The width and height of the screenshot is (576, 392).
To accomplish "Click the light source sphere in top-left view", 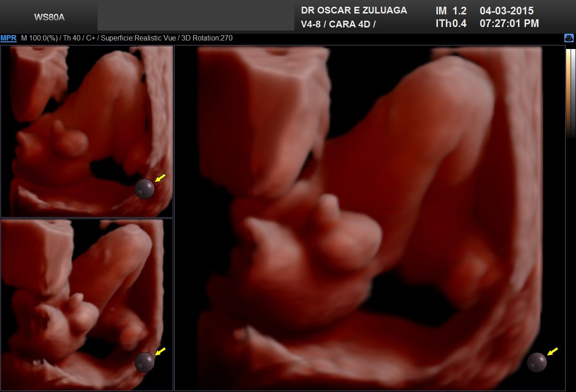I will [144, 189].
